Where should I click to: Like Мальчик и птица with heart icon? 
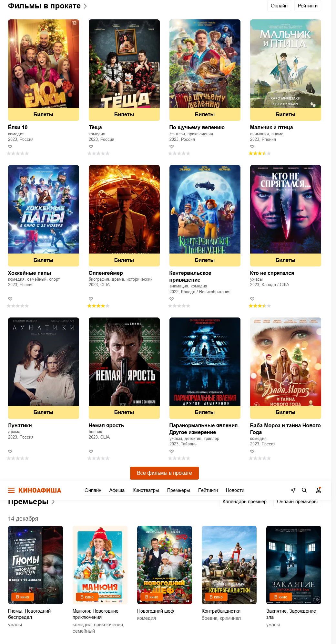coord(252,146)
